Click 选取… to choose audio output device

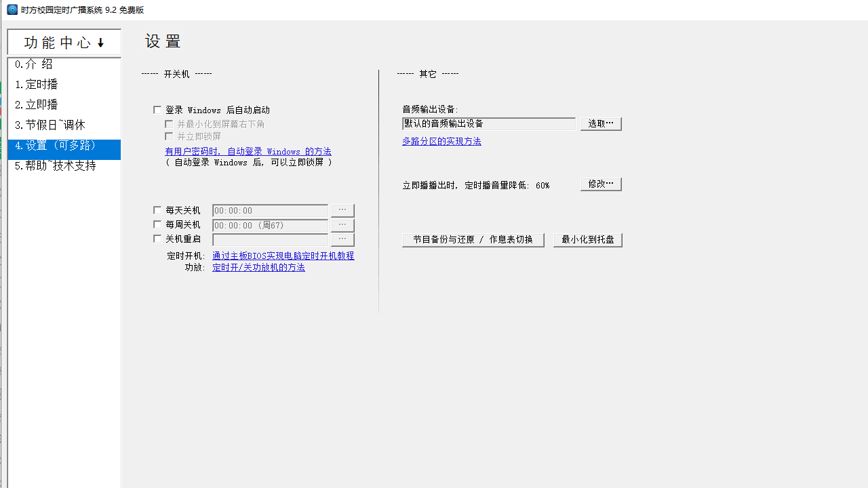click(x=600, y=123)
